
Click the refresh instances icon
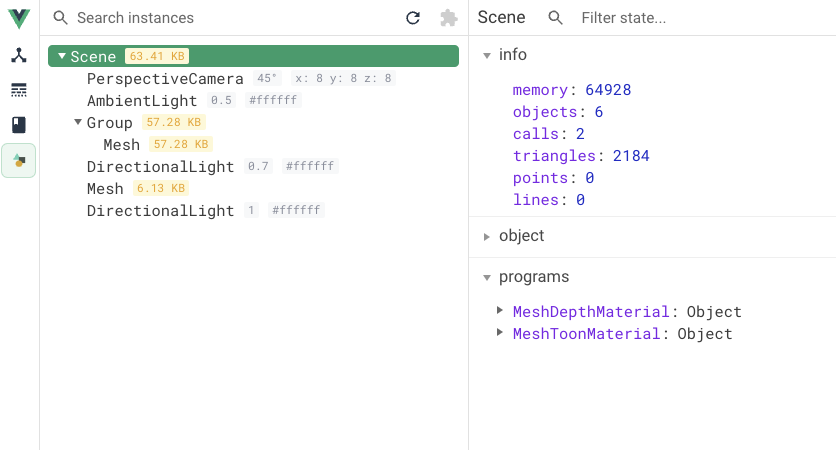pos(413,18)
